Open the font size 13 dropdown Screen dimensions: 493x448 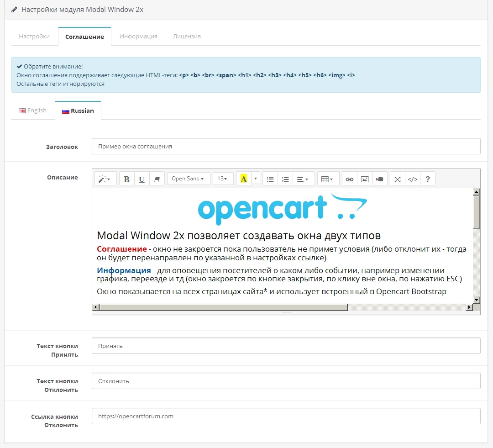(223, 179)
